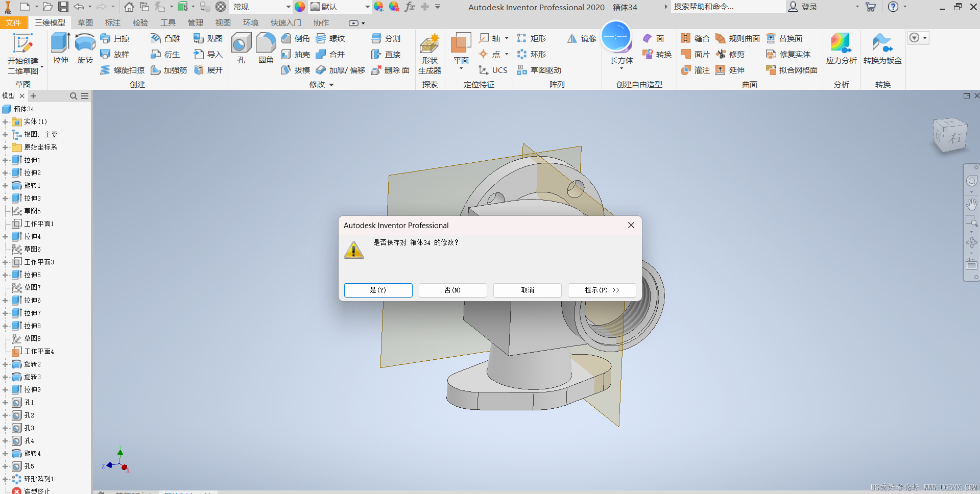Open the 文件 file menu
Image resolution: width=980 pixels, height=494 pixels.
pos(14,23)
